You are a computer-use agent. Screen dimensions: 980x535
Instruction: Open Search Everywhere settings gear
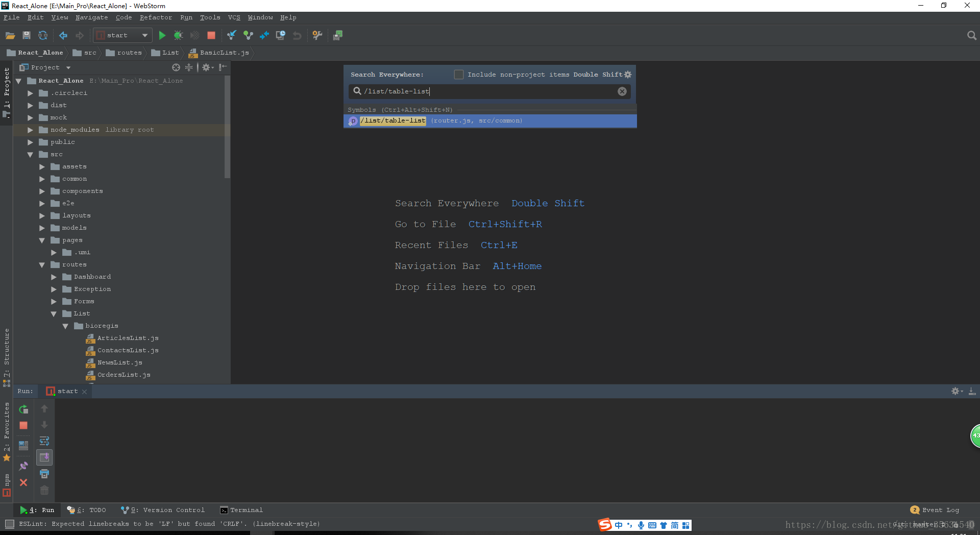[x=628, y=75]
